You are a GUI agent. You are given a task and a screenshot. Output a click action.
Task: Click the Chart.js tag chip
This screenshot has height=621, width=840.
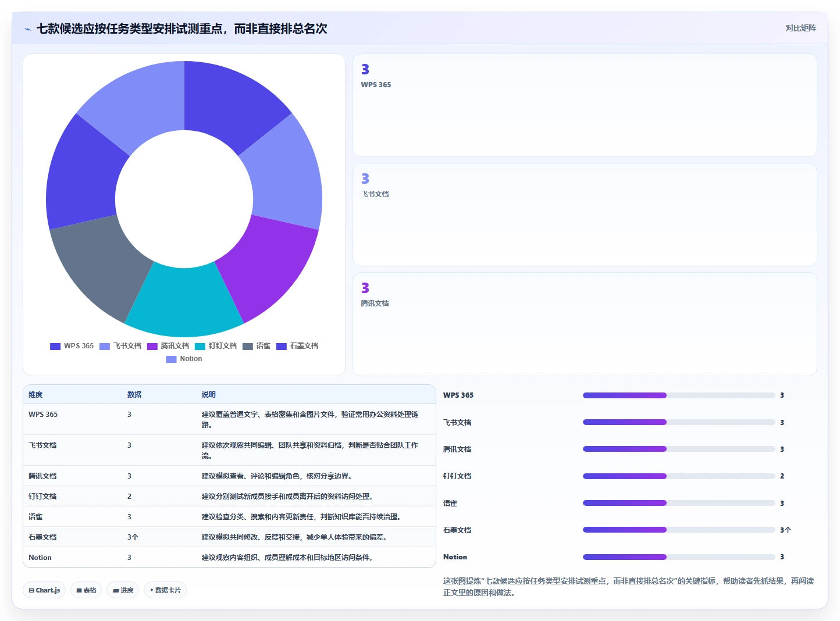44,590
